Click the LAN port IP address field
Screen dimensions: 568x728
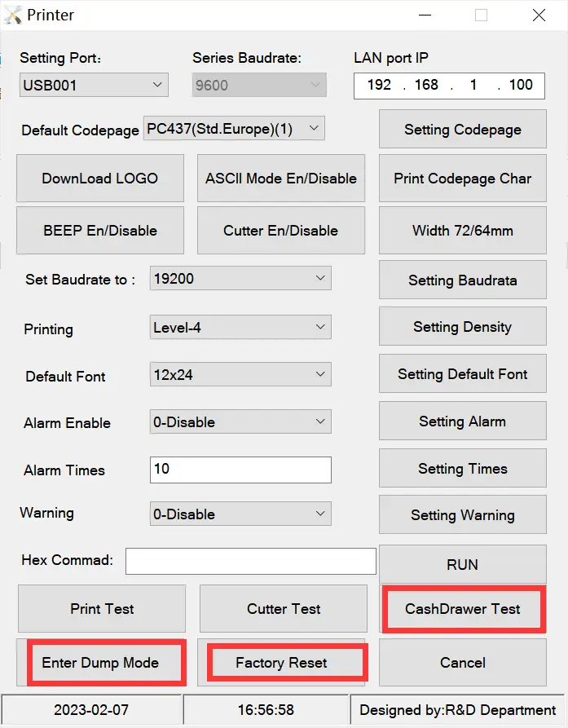click(x=449, y=85)
